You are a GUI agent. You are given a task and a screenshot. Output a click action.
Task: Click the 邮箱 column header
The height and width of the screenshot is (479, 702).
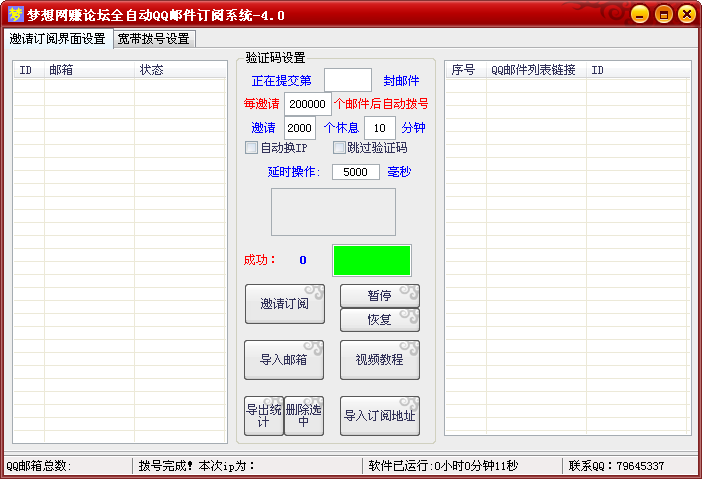point(89,70)
